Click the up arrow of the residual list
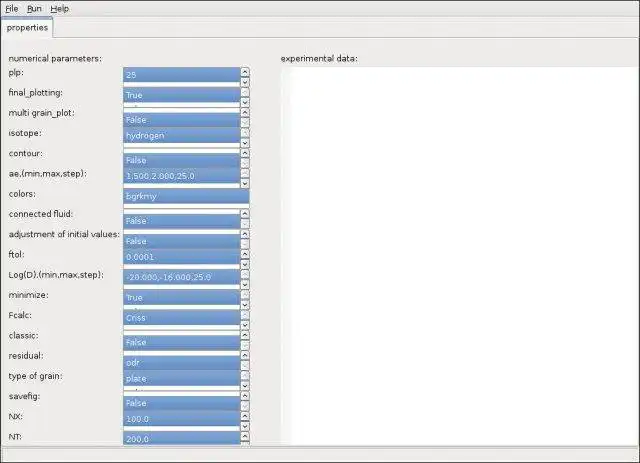This screenshot has height=463, width=640. (245, 355)
